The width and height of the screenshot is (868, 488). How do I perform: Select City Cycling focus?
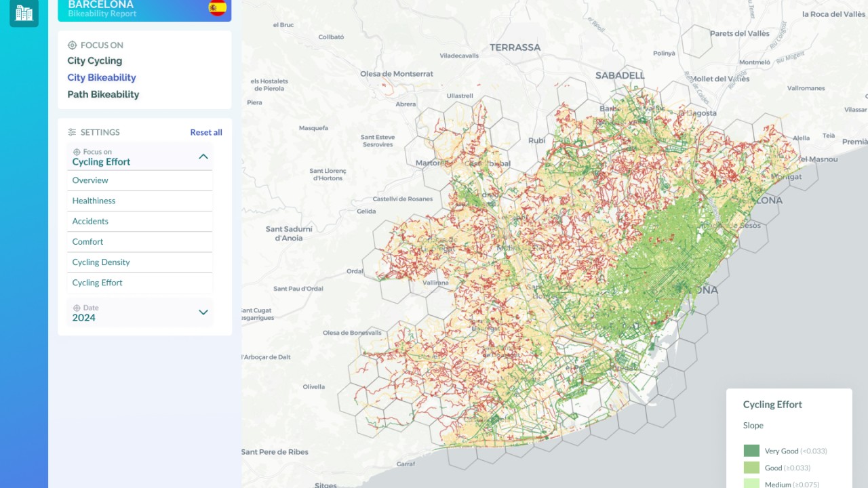[95, 61]
